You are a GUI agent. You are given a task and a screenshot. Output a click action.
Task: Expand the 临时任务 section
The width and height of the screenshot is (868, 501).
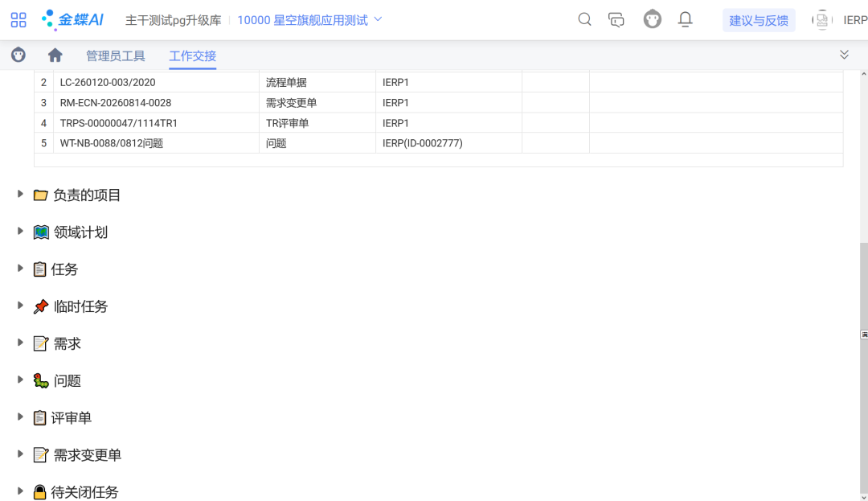click(x=20, y=306)
